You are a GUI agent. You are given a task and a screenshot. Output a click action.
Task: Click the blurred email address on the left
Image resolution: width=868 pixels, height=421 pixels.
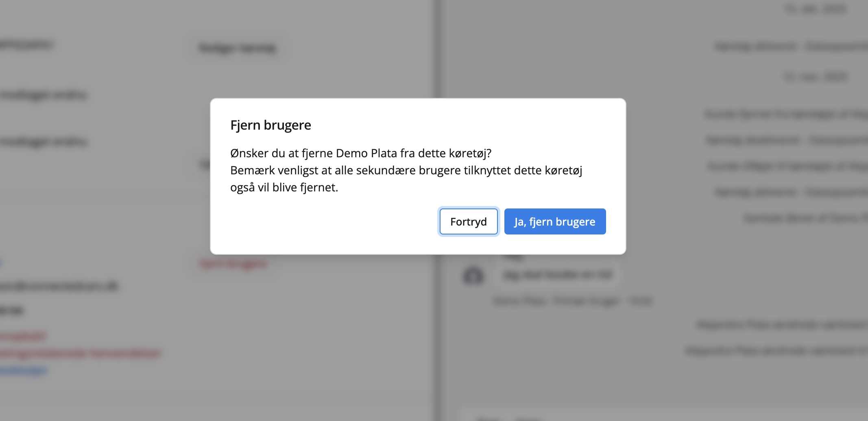59,286
